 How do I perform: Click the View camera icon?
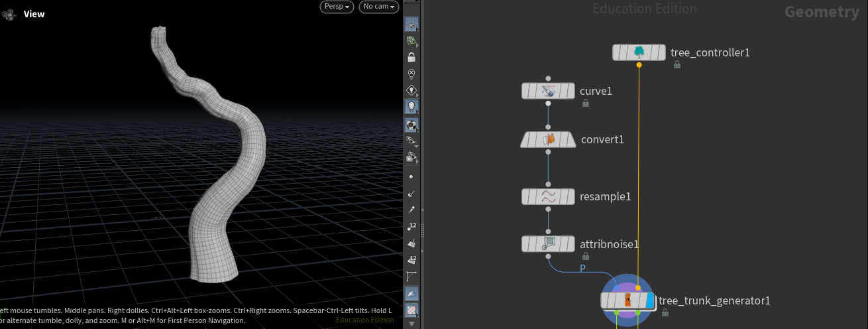click(x=7, y=14)
